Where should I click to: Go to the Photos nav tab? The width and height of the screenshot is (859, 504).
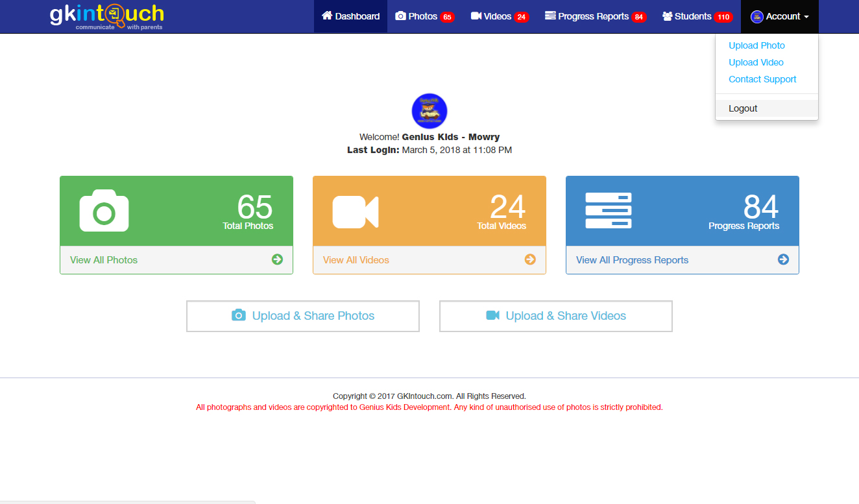point(425,16)
